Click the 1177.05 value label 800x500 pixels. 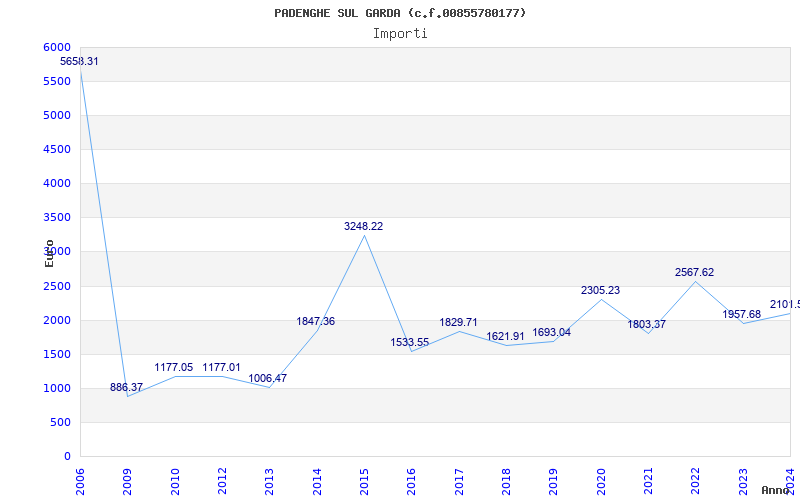[174, 367]
